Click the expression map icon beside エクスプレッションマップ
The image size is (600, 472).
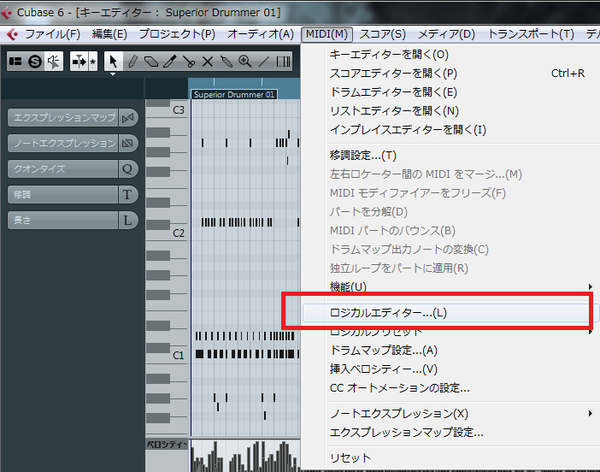click(128, 118)
